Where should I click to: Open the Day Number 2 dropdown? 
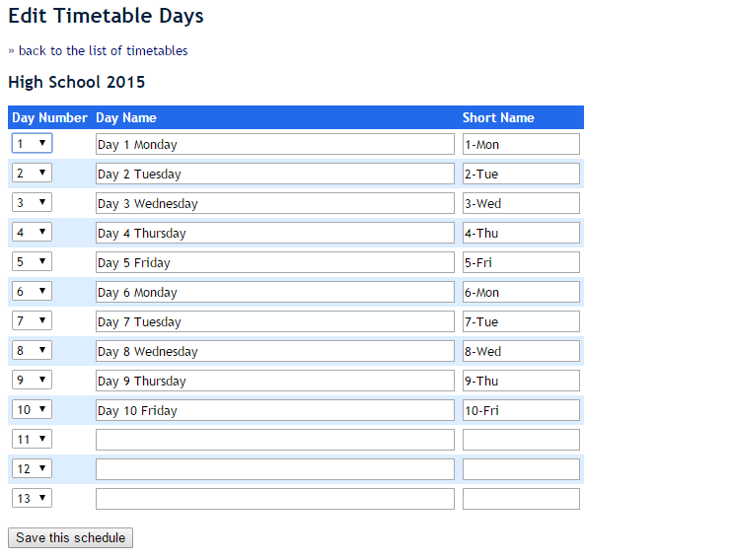click(x=32, y=174)
